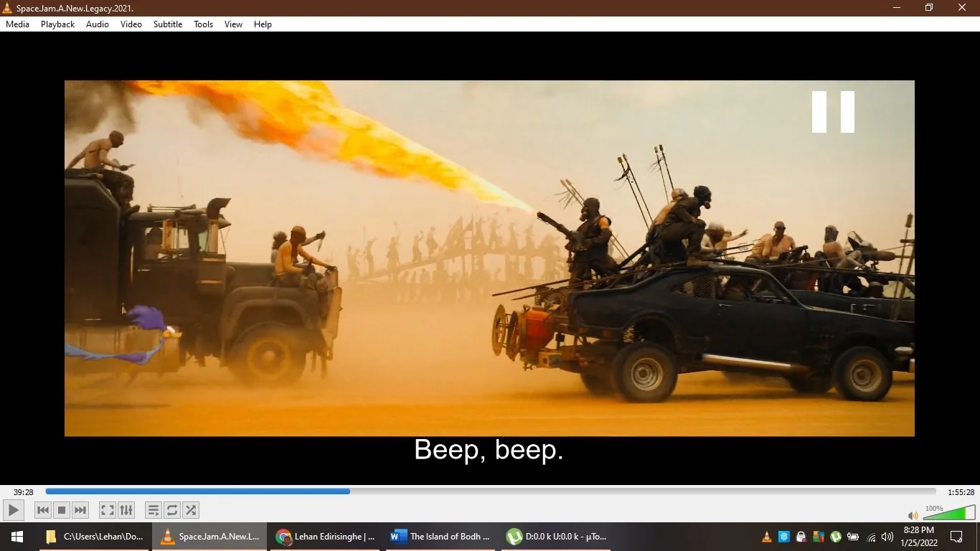
Task: Open the Word document The Island of Bodh
Action: click(441, 536)
